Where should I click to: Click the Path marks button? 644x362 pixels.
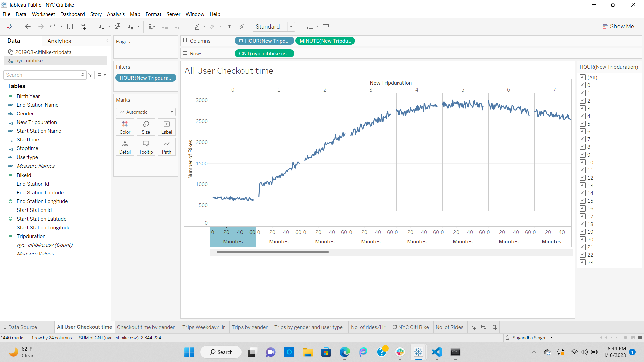pos(166,147)
